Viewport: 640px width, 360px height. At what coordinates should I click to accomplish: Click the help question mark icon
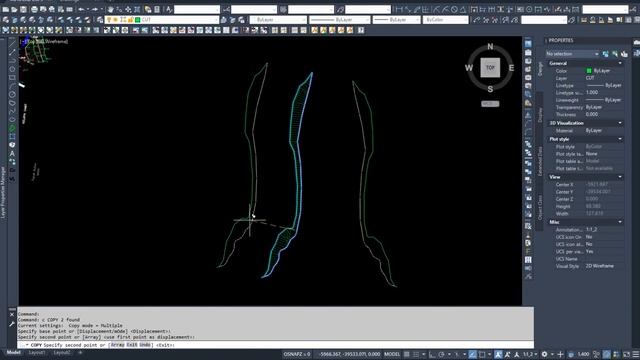pos(361,30)
